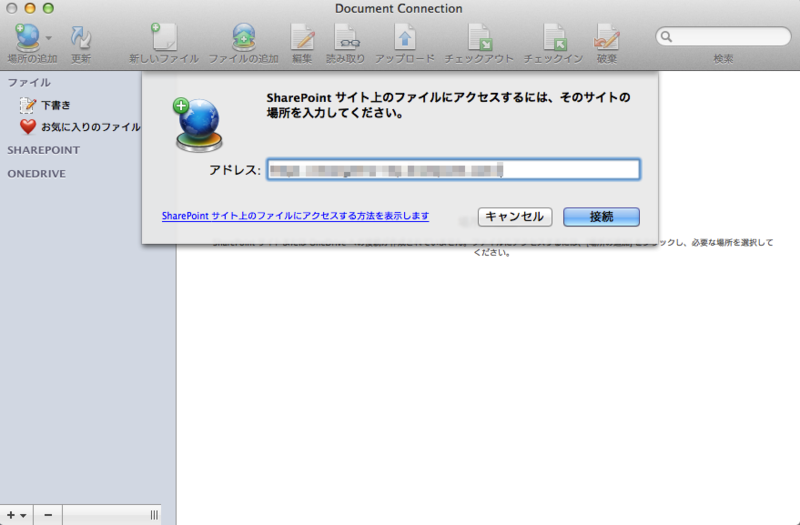Select お気に入りのファイル in the sidebar
The width and height of the screenshot is (800, 525).
90,127
